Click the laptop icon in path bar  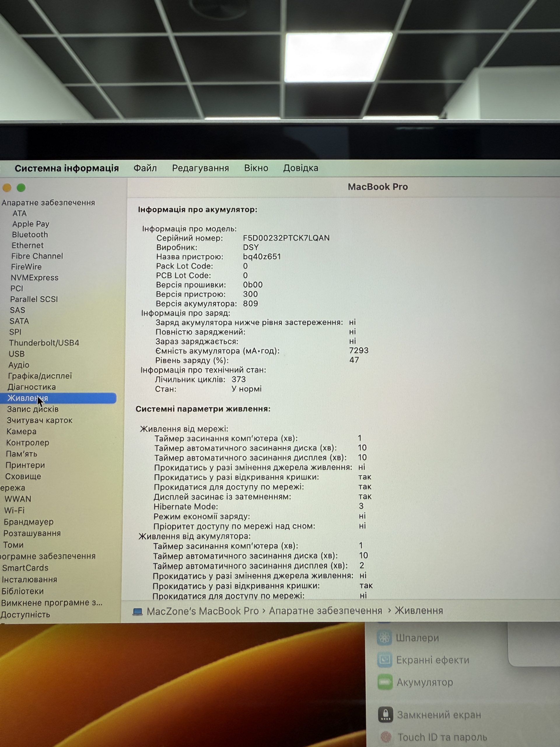pyautogui.click(x=137, y=612)
